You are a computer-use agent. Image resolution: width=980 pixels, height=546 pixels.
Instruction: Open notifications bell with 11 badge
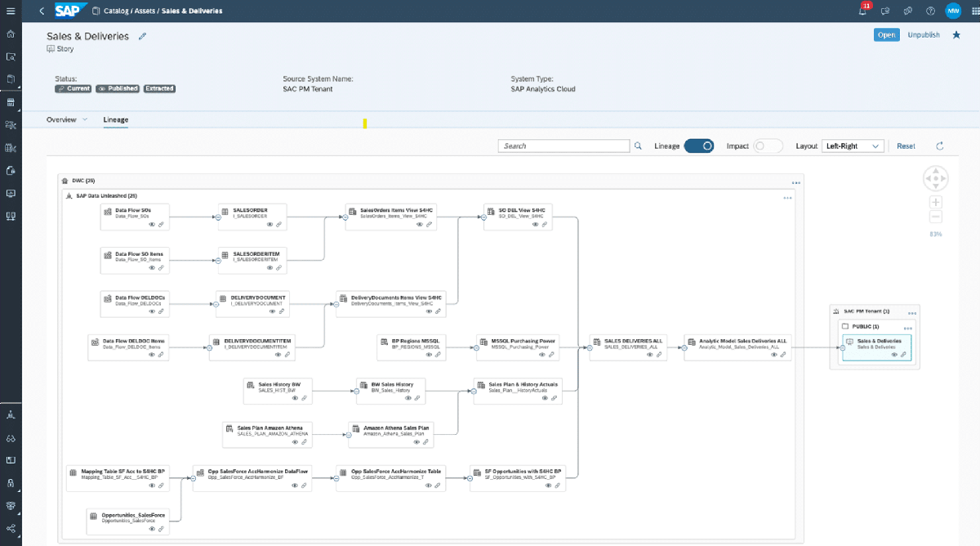(x=863, y=11)
